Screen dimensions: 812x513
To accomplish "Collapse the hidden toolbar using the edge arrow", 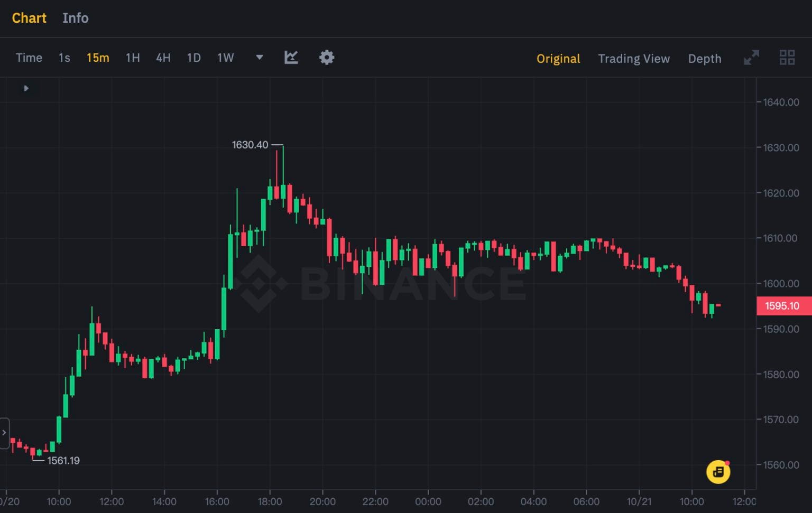I will tap(4, 433).
